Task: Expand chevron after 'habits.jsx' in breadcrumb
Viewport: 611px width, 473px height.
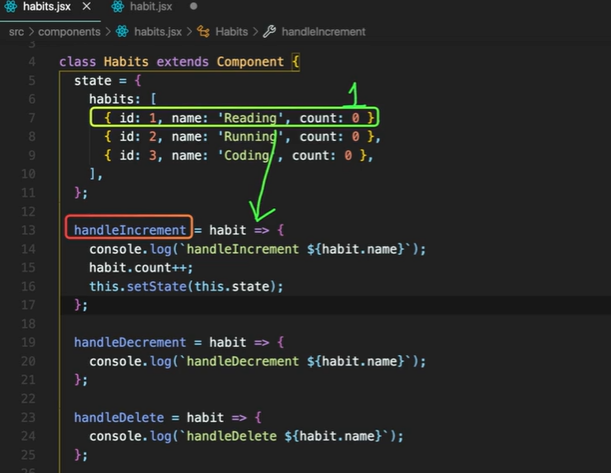Action: [x=189, y=32]
